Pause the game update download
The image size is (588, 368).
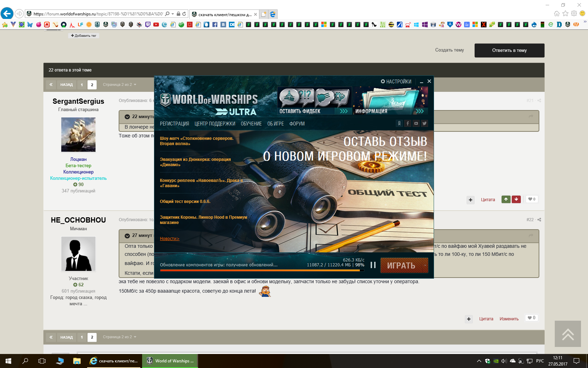click(x=373, y=265)
